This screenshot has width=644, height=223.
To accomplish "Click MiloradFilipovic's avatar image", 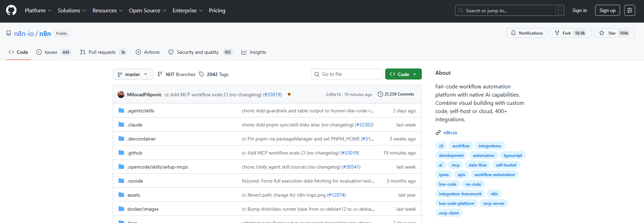I will click(121, 95).
